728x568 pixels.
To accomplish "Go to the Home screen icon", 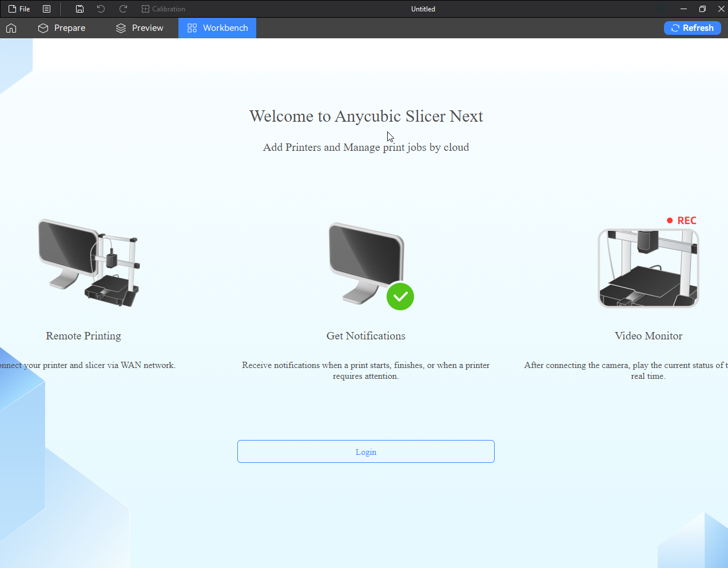I will point(11,28).
